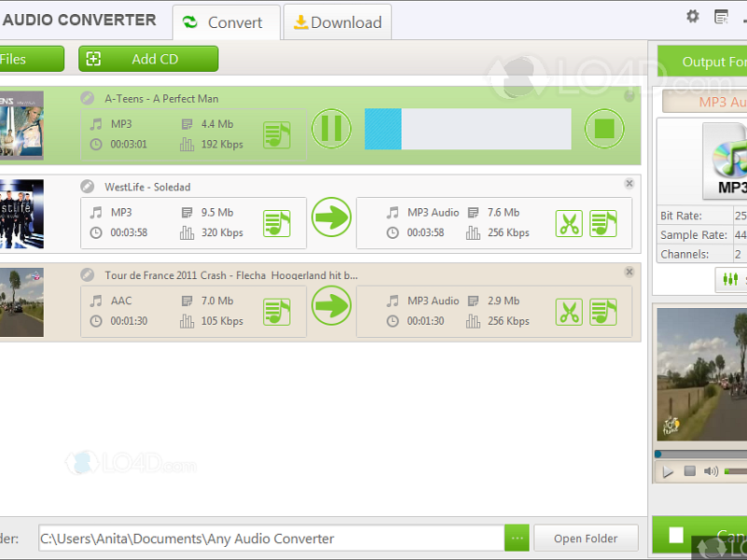Stop the preview video playback
747x560 pixels.
689,471
